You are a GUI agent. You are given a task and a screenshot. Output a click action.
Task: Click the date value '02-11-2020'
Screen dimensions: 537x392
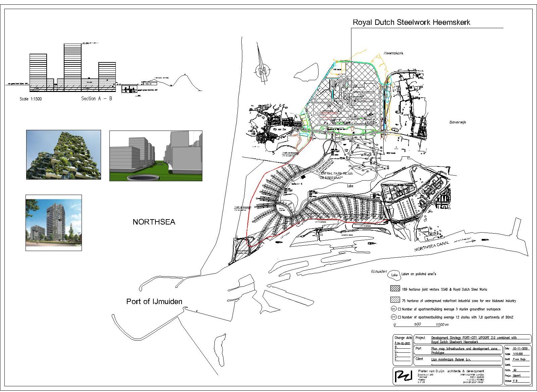point(520,348)
